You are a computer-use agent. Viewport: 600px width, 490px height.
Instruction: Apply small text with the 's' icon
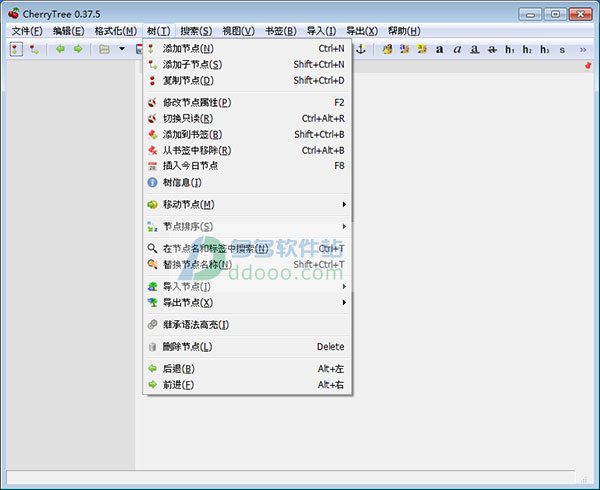tap(562, 50)
